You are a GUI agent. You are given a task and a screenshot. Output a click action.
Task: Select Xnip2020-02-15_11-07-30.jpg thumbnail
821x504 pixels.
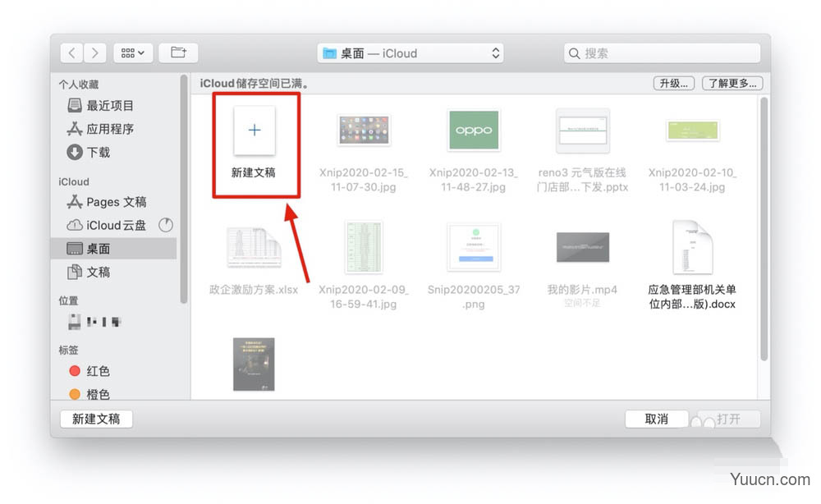[x=364, y=130]
